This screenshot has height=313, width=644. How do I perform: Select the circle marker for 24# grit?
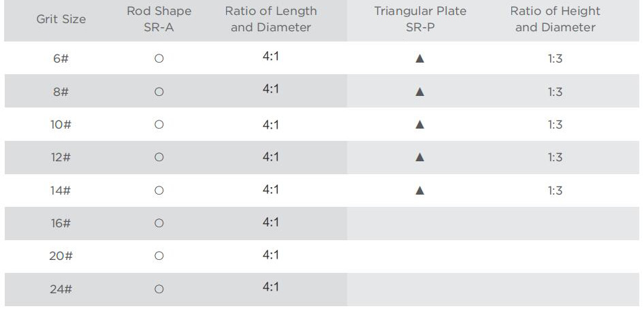click(159, 289)
